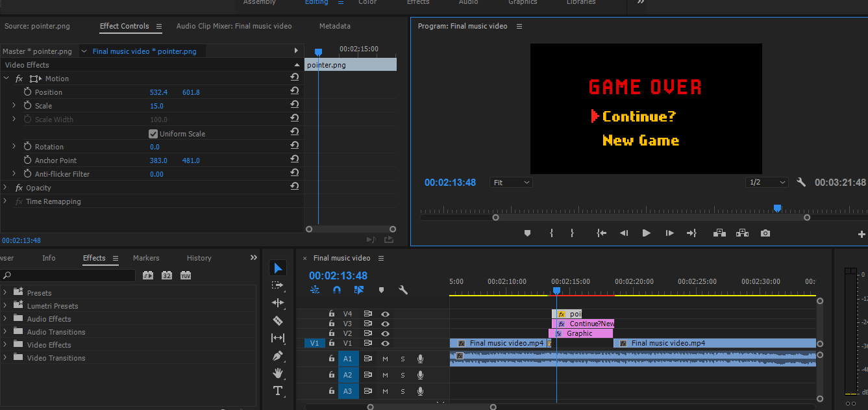Collapse the Motion effect
The height and width of the screenshot is (410, 868).
5,78
